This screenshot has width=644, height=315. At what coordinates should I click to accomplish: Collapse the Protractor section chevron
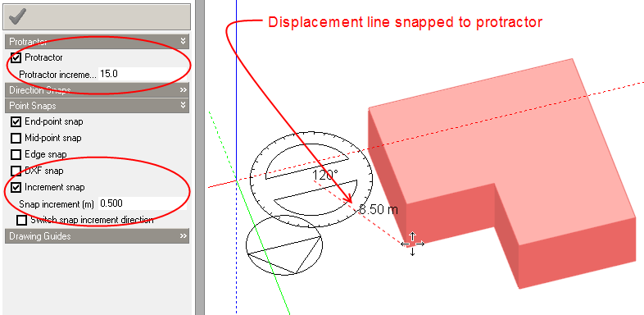184,41
